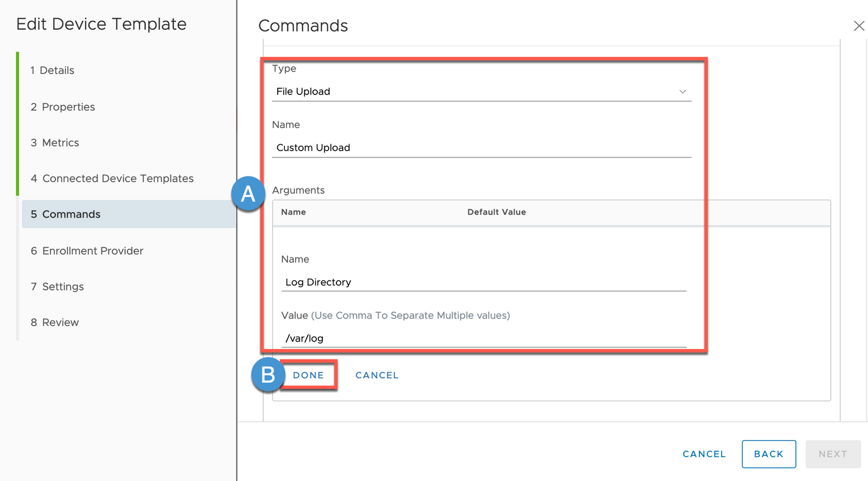868x481 pixels.
Task: Click the arguments table Name column header
Action: point(293,212)
